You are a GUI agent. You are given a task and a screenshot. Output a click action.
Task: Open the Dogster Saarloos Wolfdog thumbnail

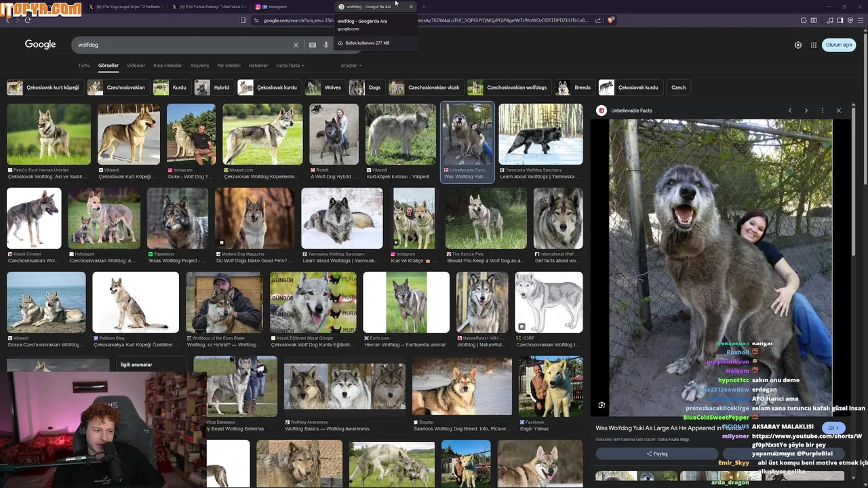coord(462,386)
